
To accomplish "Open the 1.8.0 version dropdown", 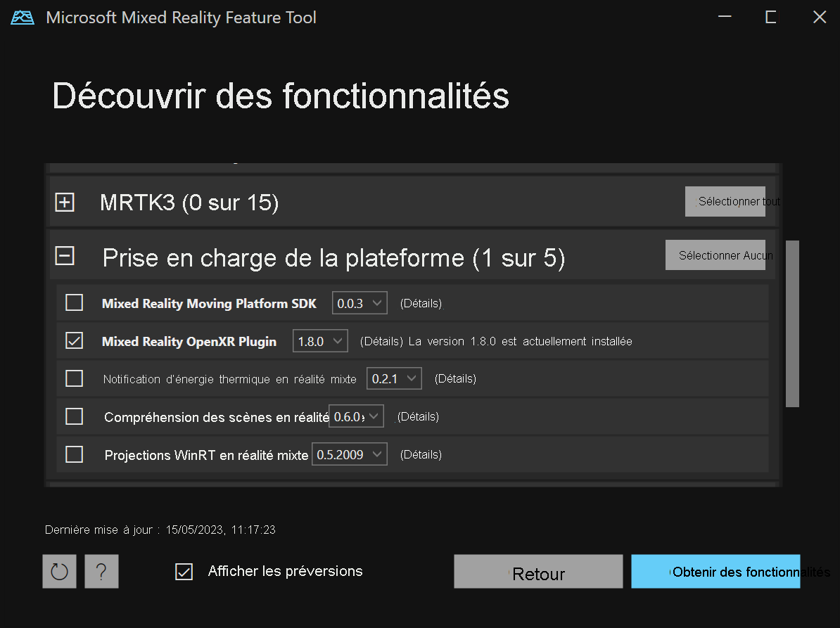I will click(320, 340).
